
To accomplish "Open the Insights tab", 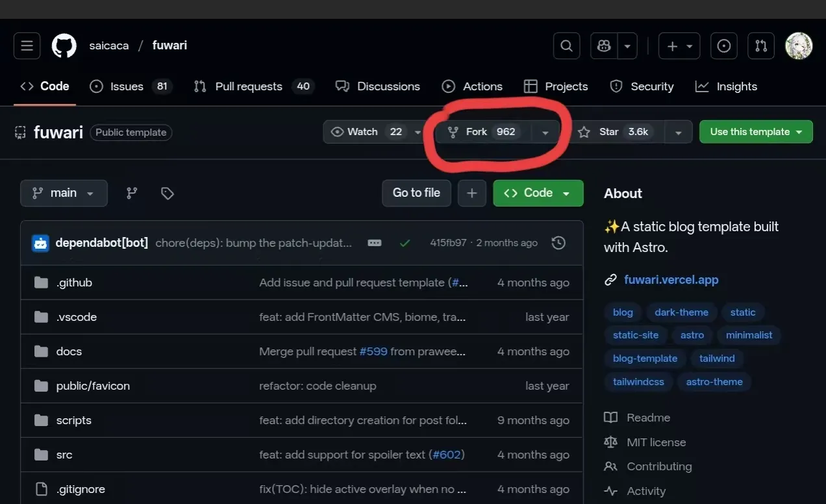I will 726,86.
